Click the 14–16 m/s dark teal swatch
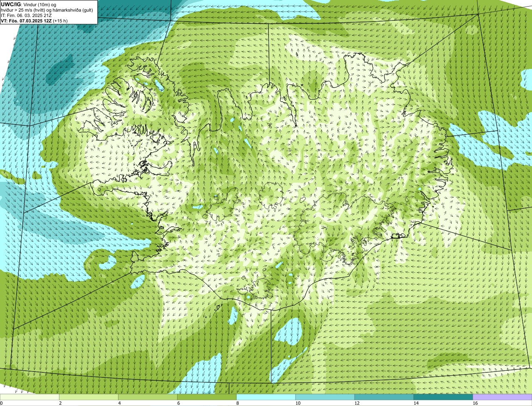Screen dimensions: 532x406 pos(443,397)
